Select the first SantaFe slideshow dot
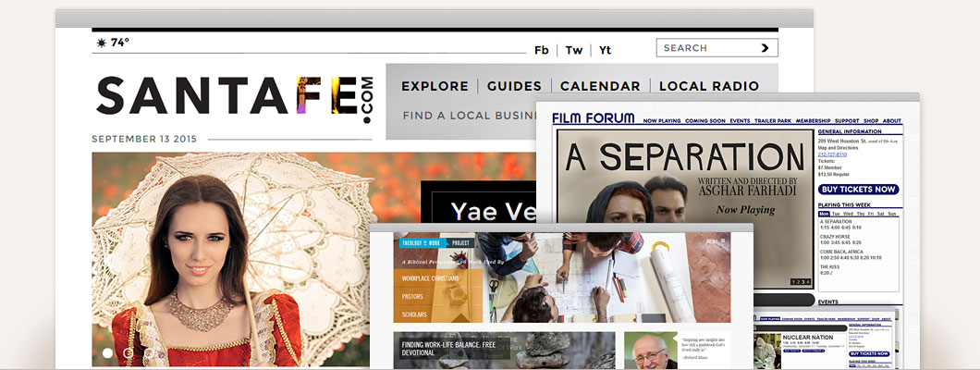 click(x=107, y=353)
